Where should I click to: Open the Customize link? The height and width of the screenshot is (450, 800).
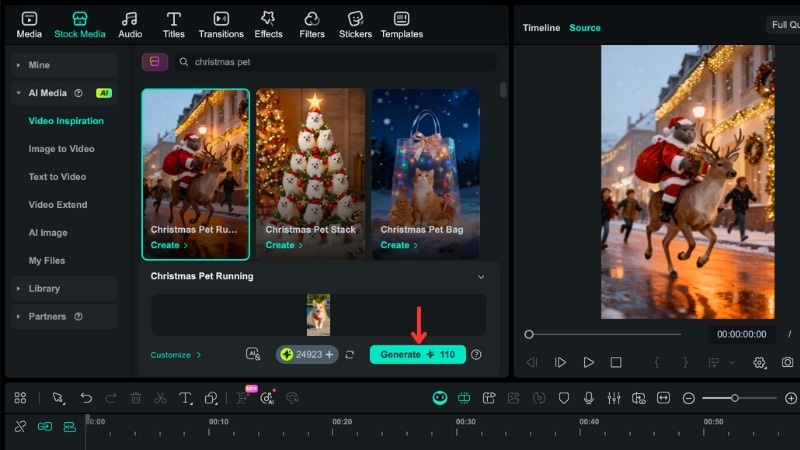176,355
